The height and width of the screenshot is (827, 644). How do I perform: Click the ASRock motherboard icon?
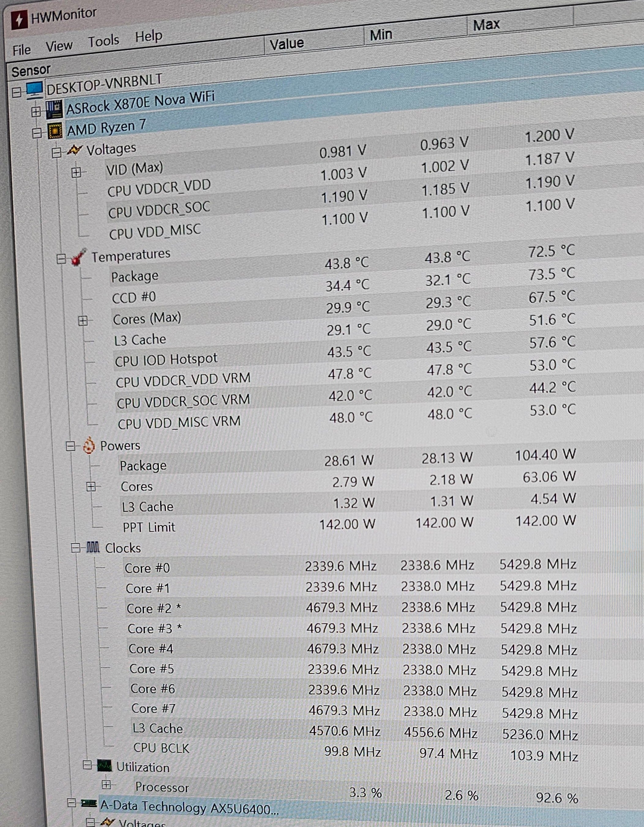coord(54,110)
